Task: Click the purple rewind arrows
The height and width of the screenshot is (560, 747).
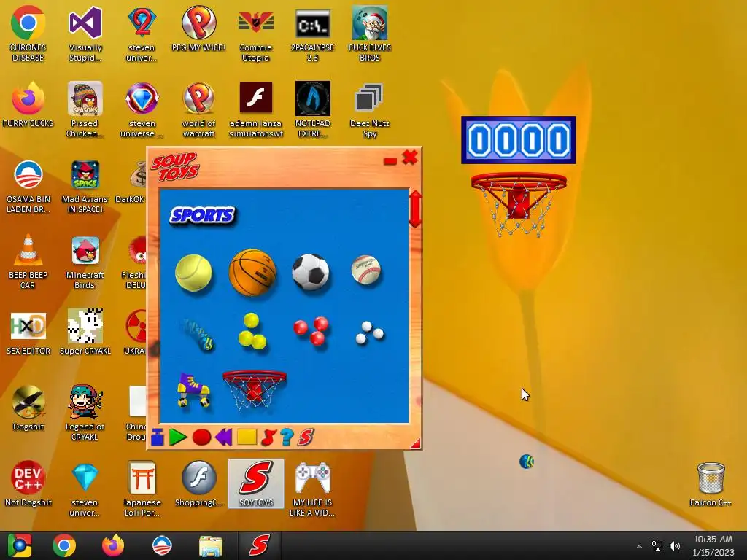Action: click(223, 437)
